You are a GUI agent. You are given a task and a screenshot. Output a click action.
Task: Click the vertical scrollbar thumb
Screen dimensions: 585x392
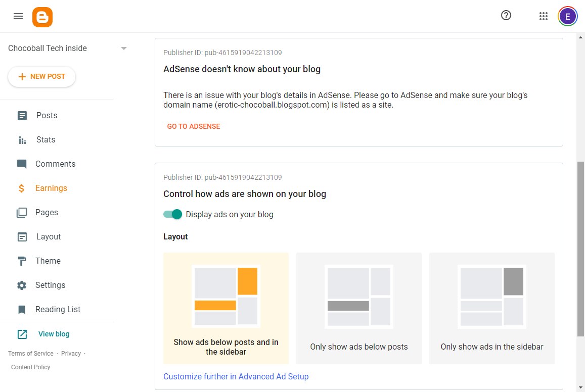pyautogui.click(x=580, y=249)
